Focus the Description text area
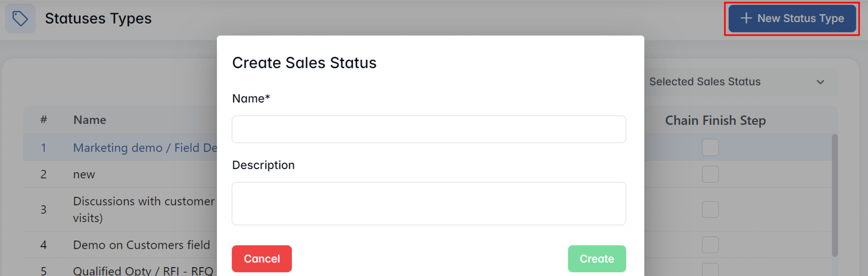The image size is (868, 276). click(x=429, y=204)
